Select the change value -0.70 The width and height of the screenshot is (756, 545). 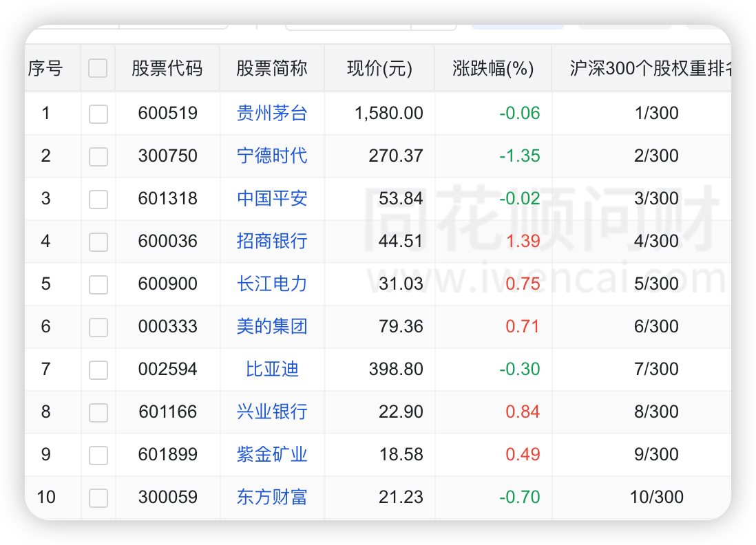(519, 497)
